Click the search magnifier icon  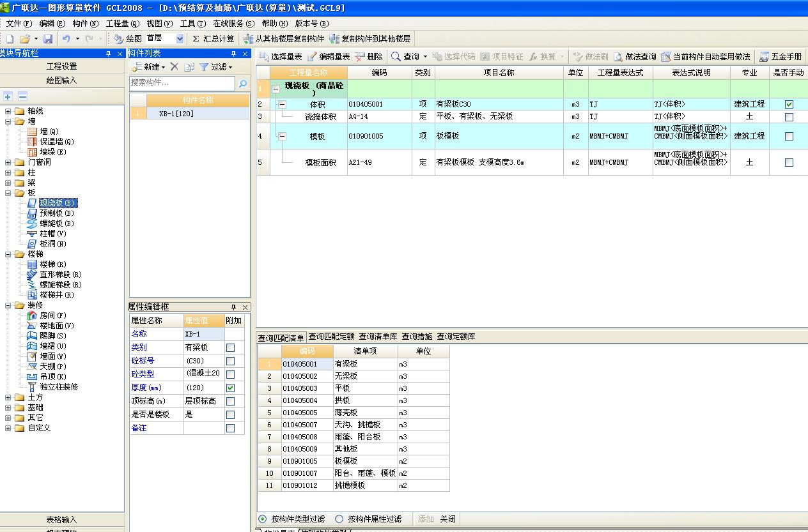pos(243,83)
